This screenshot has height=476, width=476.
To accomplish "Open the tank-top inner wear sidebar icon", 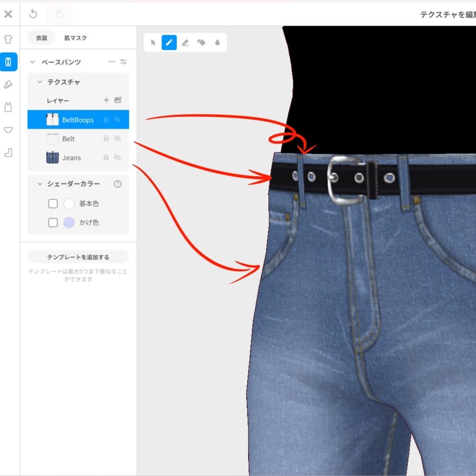I will (x=8, y=107).
